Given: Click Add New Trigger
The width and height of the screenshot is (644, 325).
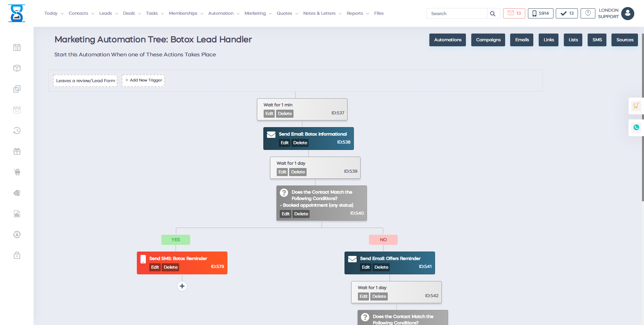Looking at the screenshot, I should point(143,80).
